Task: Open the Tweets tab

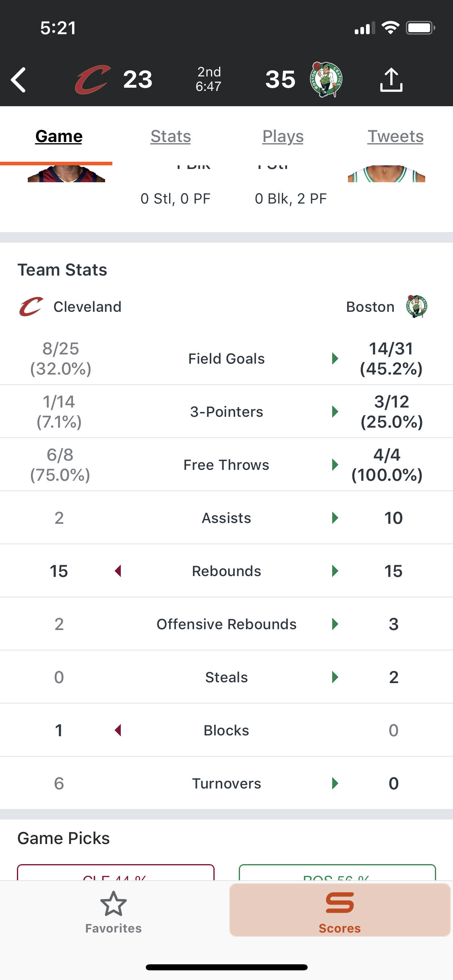Action: pos(395,136)
